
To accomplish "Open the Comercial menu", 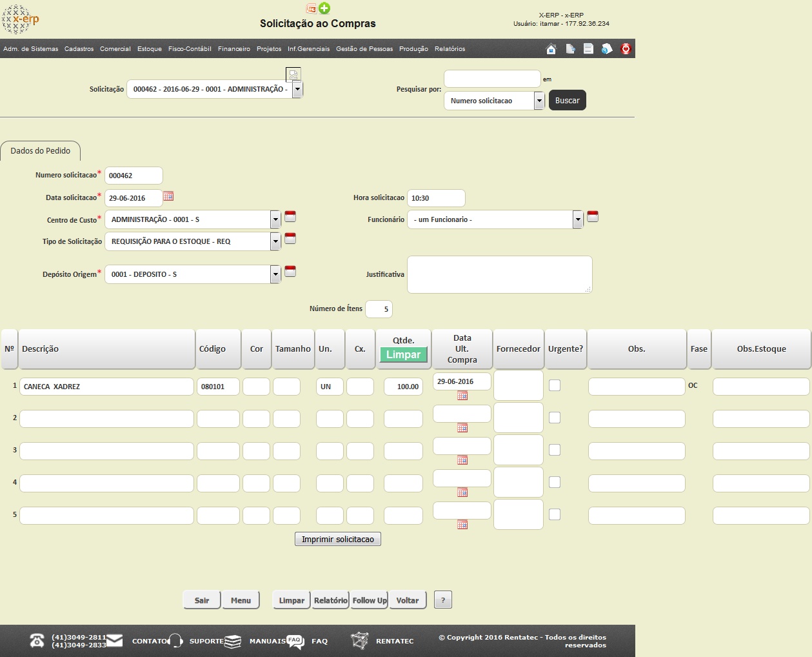I will point(115,49).
